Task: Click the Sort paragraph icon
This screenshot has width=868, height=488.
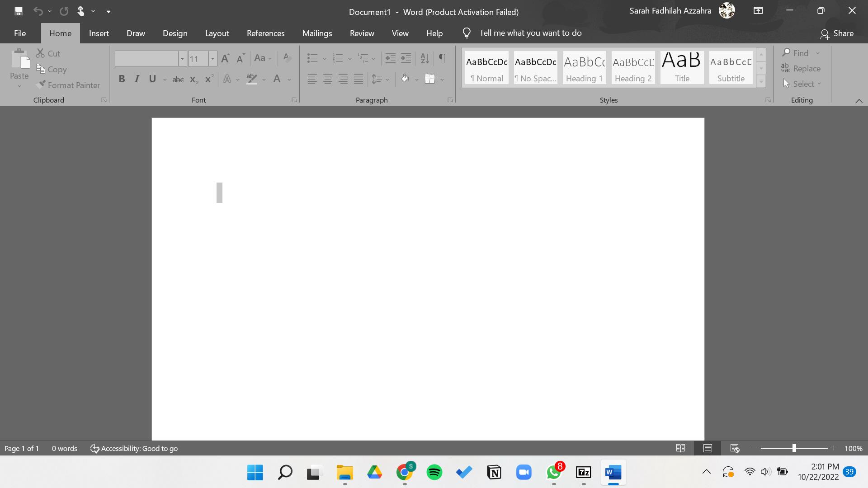Action: (x=425, y=58)
